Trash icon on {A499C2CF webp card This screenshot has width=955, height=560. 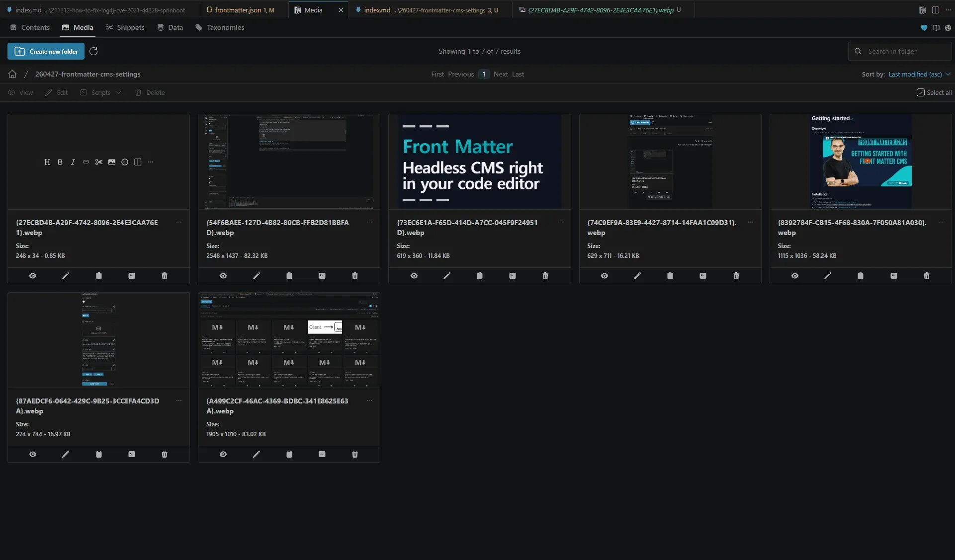355,454
